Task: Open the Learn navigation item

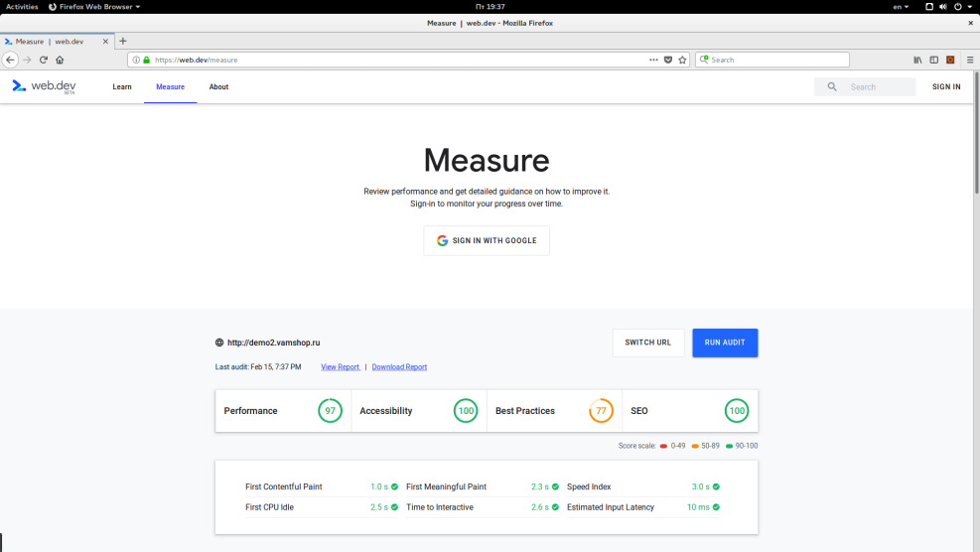Action: (x=122, y=87)
